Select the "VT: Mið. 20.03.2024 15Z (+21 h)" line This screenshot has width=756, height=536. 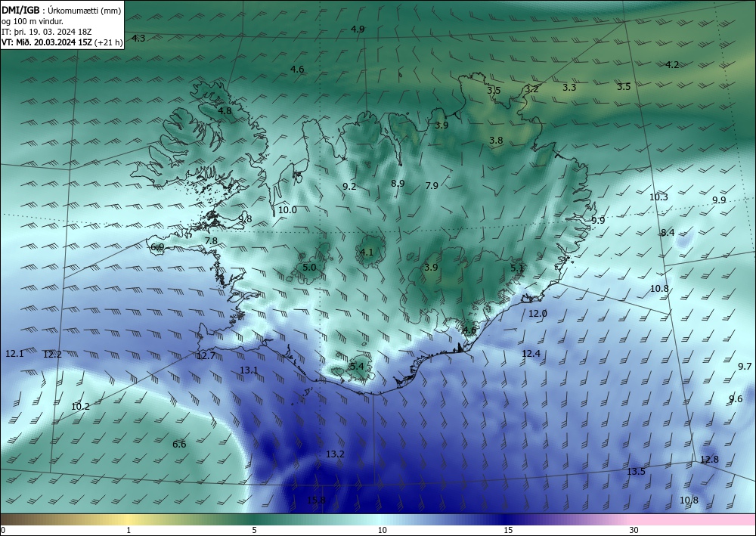pos(62,42)
